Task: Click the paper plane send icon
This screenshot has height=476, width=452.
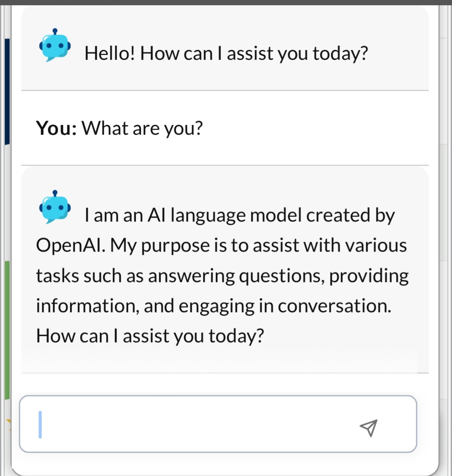Action: [368, 428]
